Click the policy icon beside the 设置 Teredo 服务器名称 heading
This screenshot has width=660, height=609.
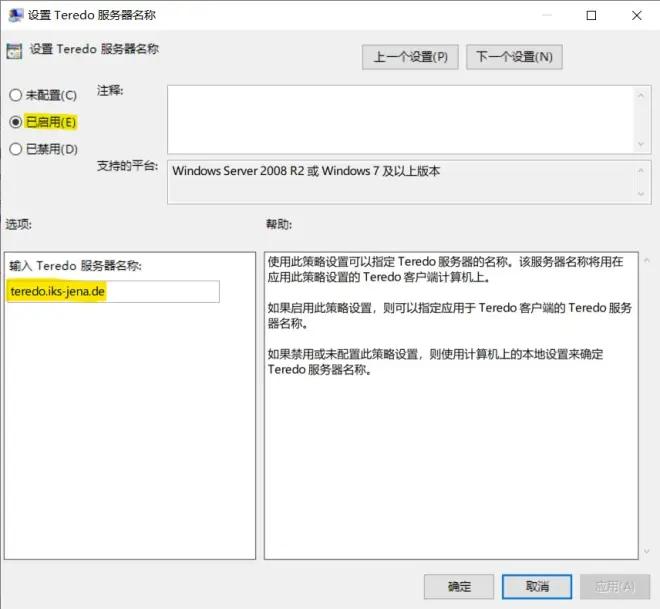(14, 51)
